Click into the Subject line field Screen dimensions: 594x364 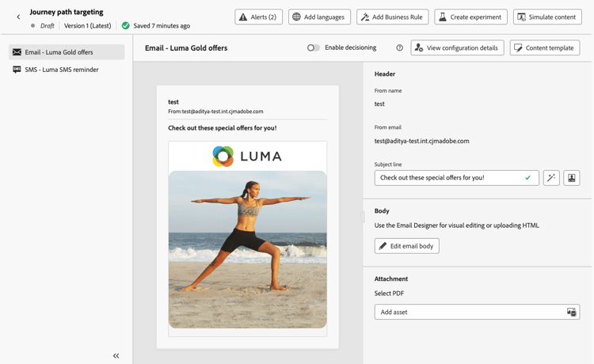456,178
